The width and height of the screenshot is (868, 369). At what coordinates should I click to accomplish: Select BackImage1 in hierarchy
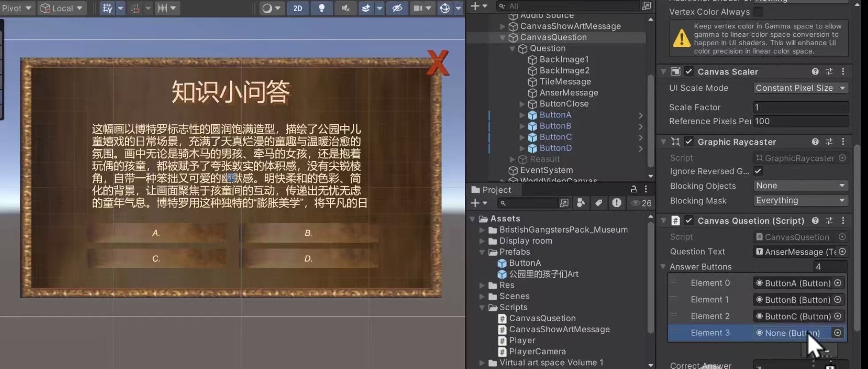click(x=564, y=59)
